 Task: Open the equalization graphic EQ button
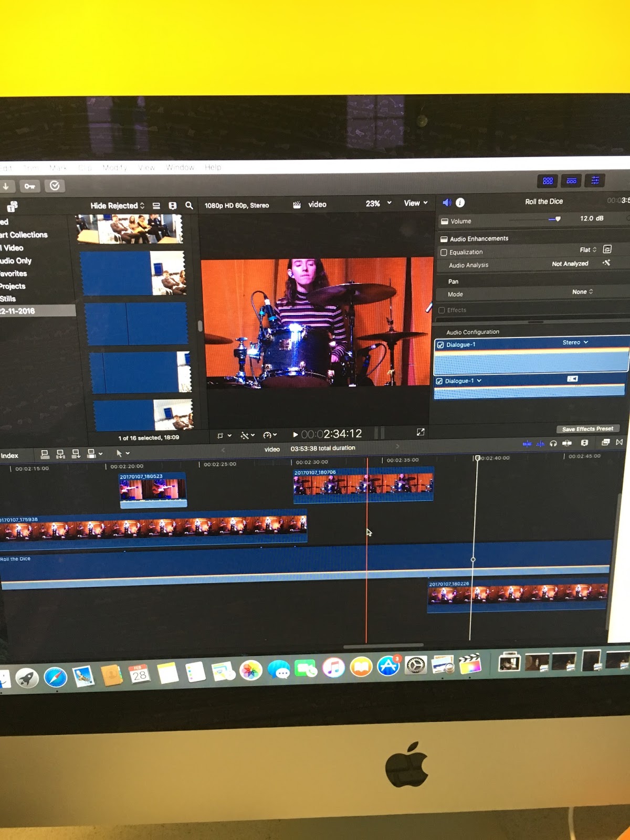click(607, 249)
